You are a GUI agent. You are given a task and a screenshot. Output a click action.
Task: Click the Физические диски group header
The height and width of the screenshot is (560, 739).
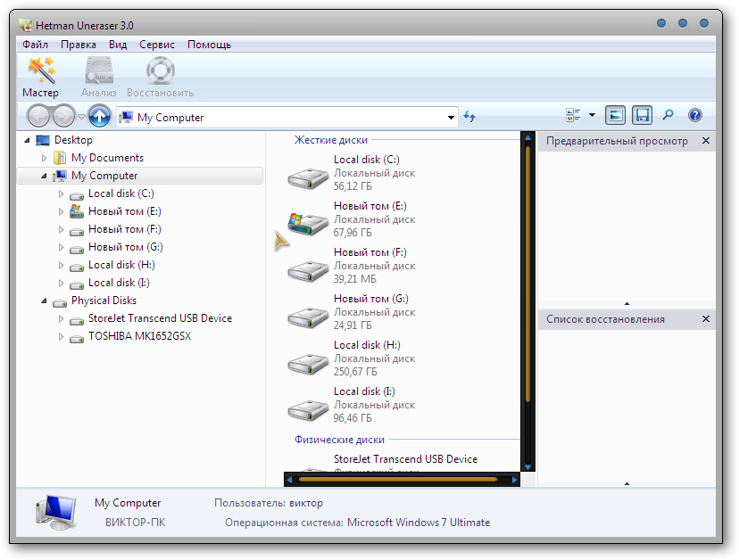click(339, 440)
